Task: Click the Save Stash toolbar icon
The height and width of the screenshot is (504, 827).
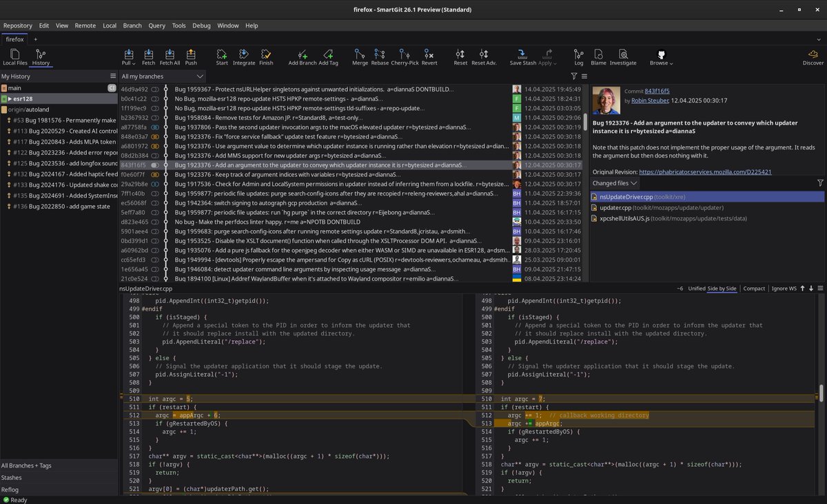Action: coord(523,56)
